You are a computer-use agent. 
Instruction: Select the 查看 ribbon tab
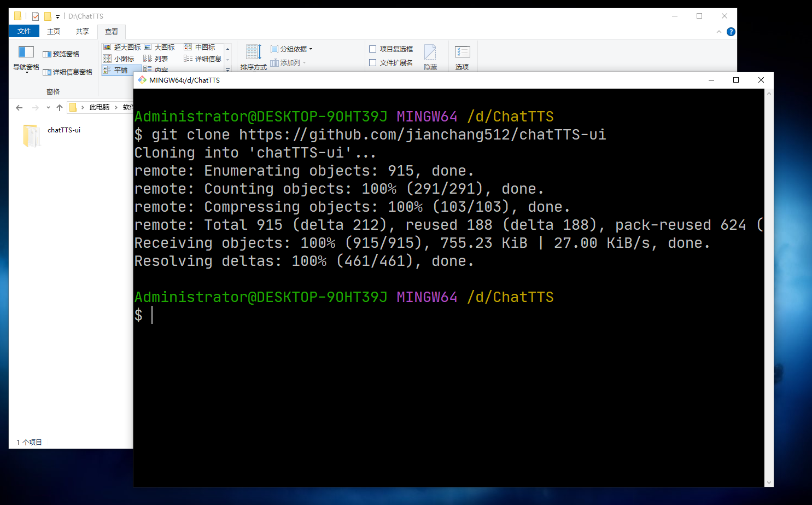[x=112, y=31]
